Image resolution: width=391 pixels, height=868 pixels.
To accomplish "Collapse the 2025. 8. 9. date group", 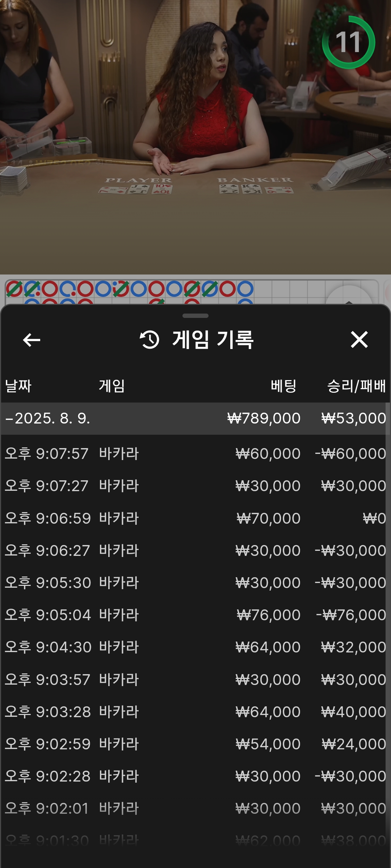I will [193, 418].
